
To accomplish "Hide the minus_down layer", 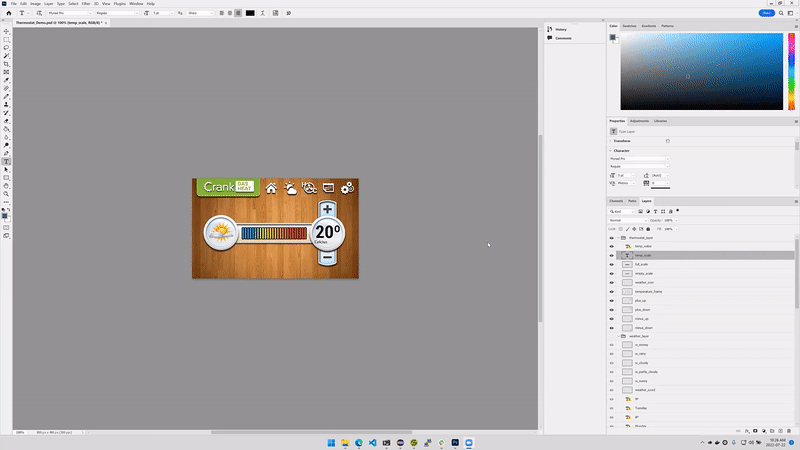I will 611,328.
